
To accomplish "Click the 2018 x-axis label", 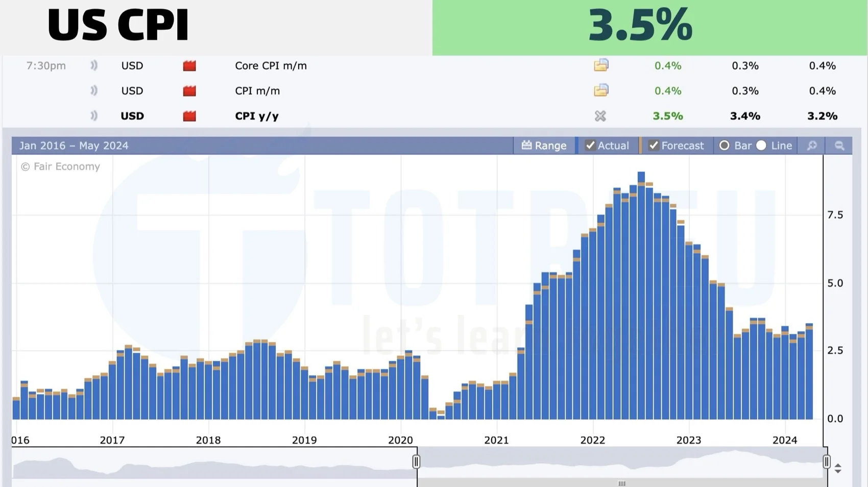I will pyautogui.click(x=208, y=440).
